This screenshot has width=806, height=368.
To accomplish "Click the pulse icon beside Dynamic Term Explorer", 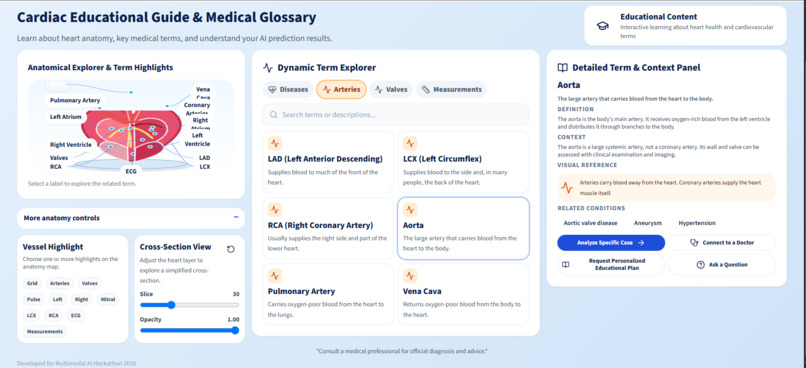I will 267,67.
